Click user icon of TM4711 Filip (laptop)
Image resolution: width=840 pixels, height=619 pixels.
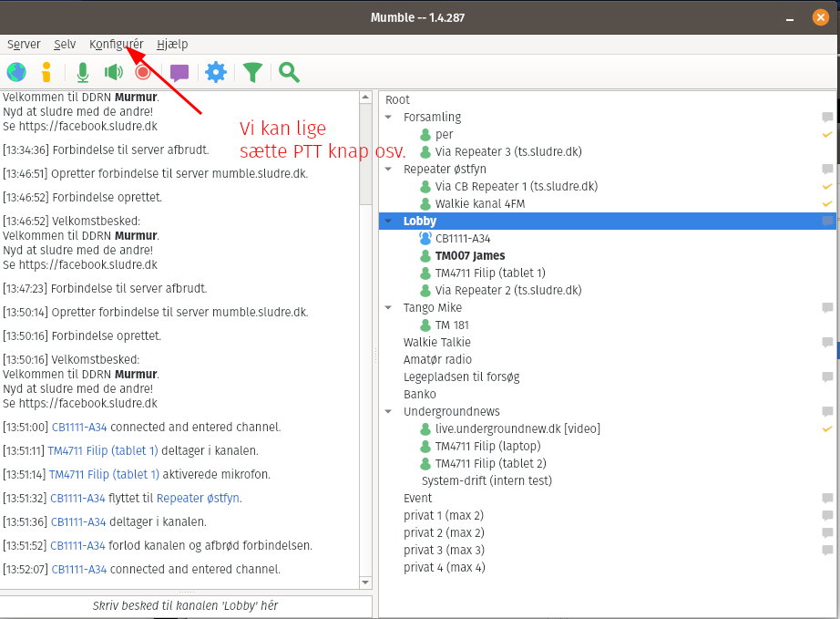tap(425, 446)
